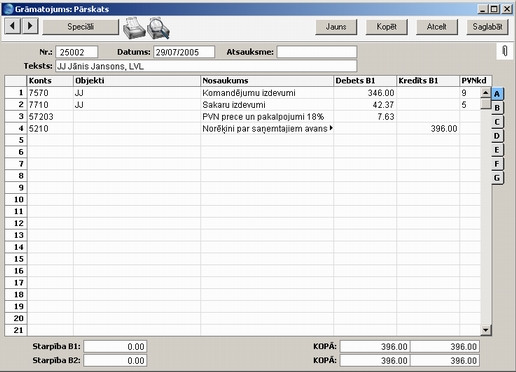Select account cell 57203
Viewport: 516px width, 372px height.
[x=50, y=117]
